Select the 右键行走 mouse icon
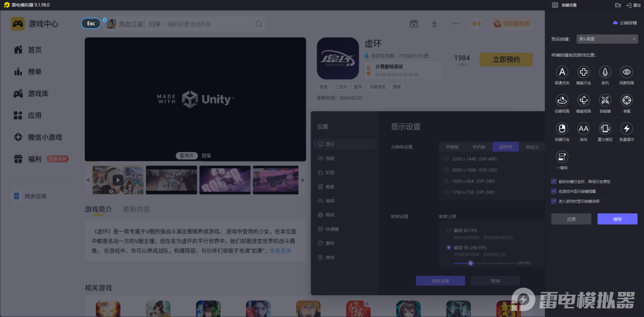The image size is (644, 317). (562, 129)
